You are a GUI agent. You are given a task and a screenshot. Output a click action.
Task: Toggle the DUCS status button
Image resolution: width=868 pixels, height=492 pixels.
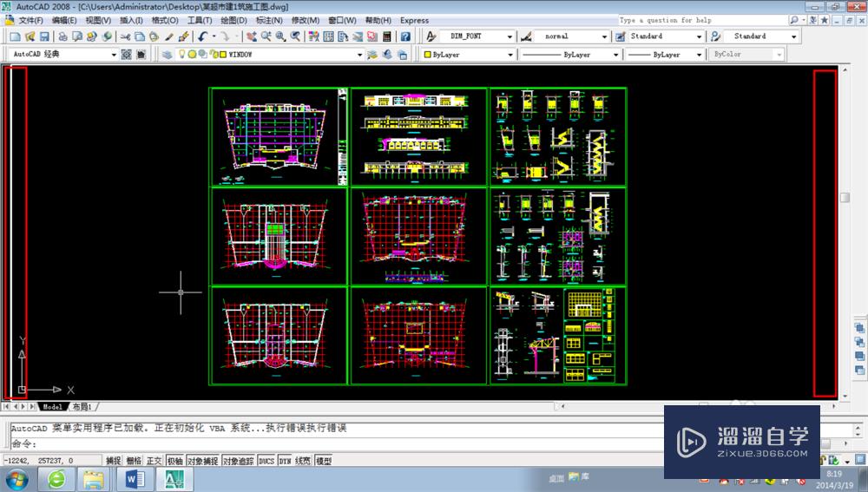pos(266,461)
